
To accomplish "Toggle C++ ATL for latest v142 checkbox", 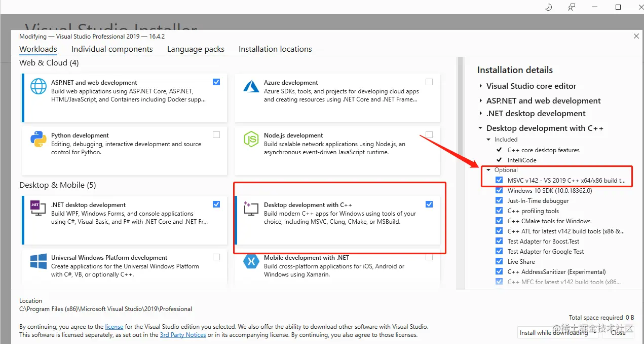I will (x=499, y=231).
